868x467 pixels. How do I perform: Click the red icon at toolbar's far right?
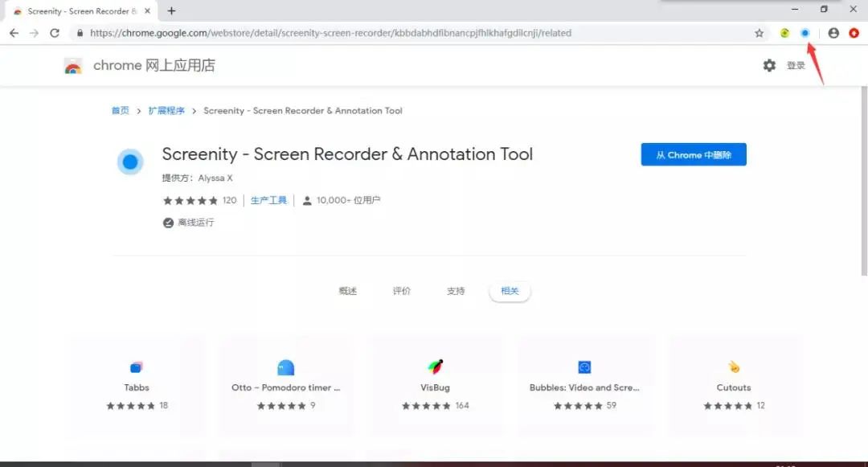point(854,33)
